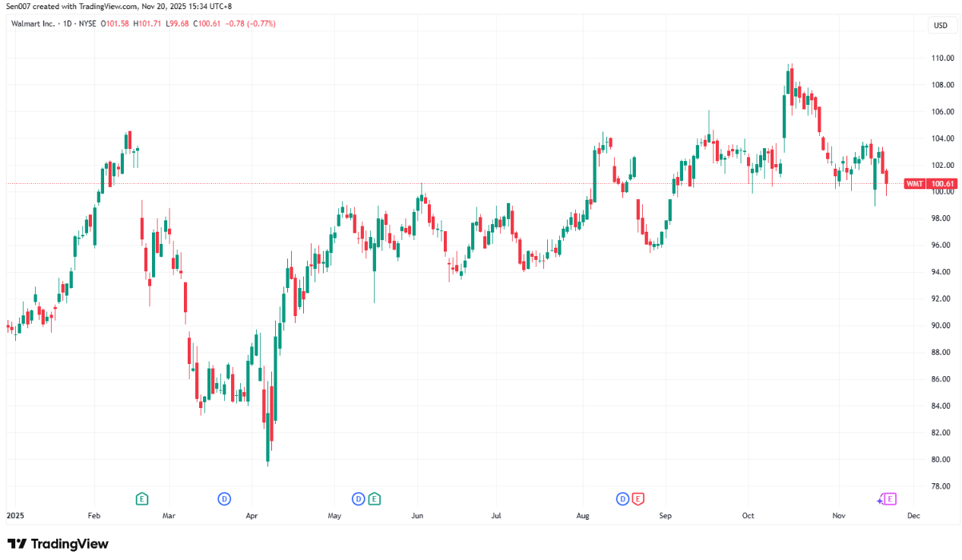962x560 pixels.
Task: Click the red August earnings marker
Action: [638, 499]
